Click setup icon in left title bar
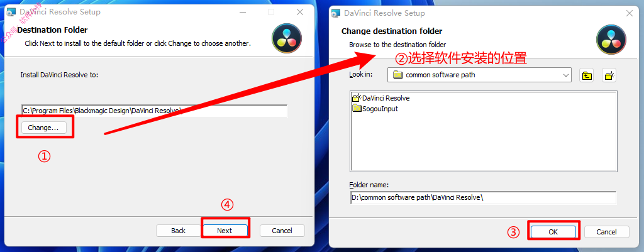Image resolution: width=644 pixels, height=252 pixels. pyautogui.click(x=13, y=12)
